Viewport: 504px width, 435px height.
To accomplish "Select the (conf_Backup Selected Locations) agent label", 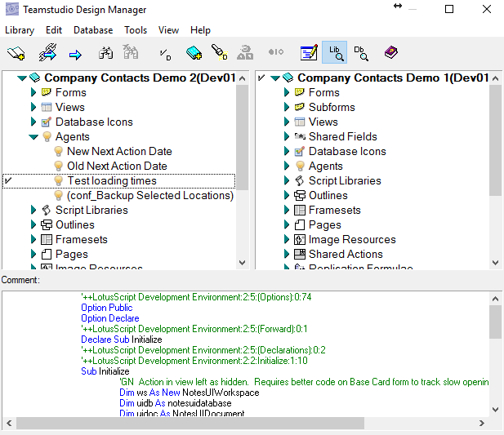I will (150, 196).
